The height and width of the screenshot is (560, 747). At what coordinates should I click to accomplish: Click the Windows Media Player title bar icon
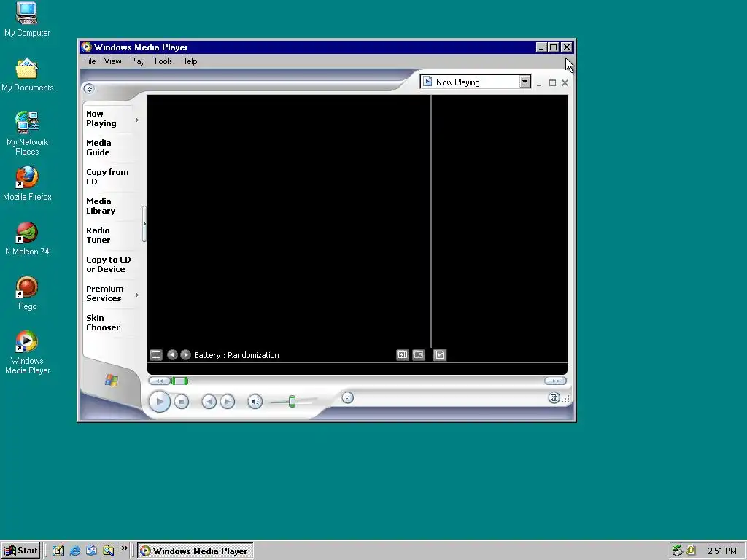(86, 47)
